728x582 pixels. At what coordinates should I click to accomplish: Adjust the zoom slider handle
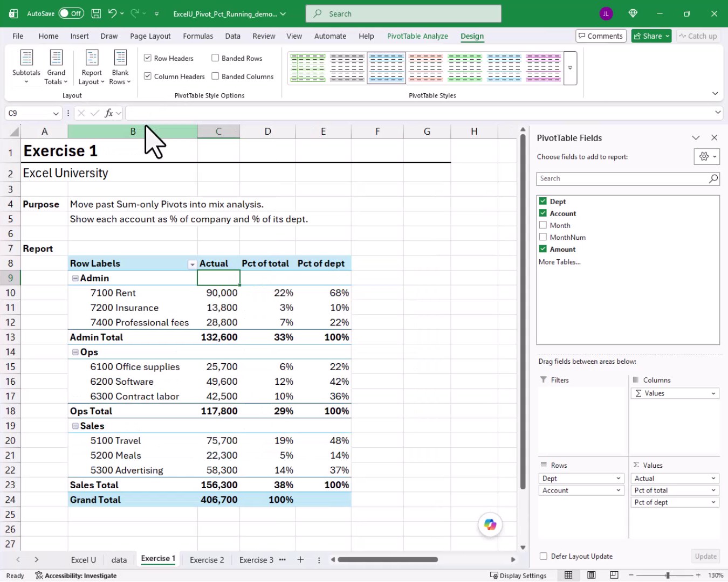(668, 575)
